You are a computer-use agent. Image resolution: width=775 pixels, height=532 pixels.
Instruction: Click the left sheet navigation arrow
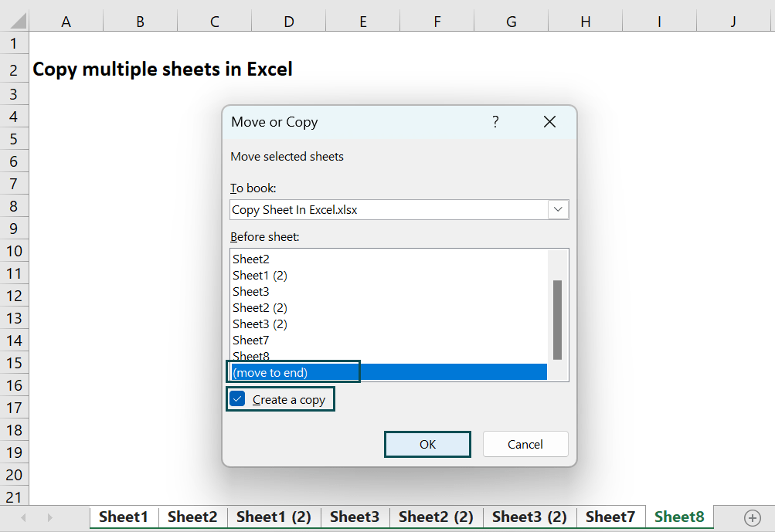pos(23,517)
